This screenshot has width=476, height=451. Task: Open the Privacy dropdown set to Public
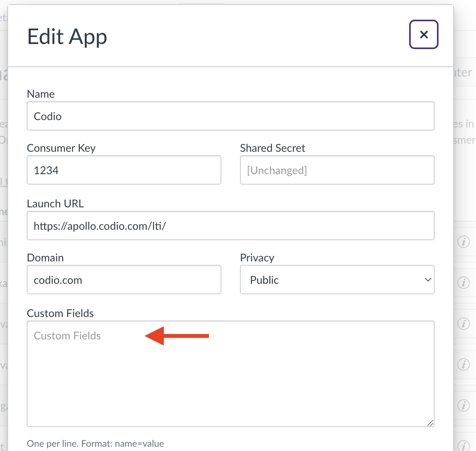click(337, 280)
